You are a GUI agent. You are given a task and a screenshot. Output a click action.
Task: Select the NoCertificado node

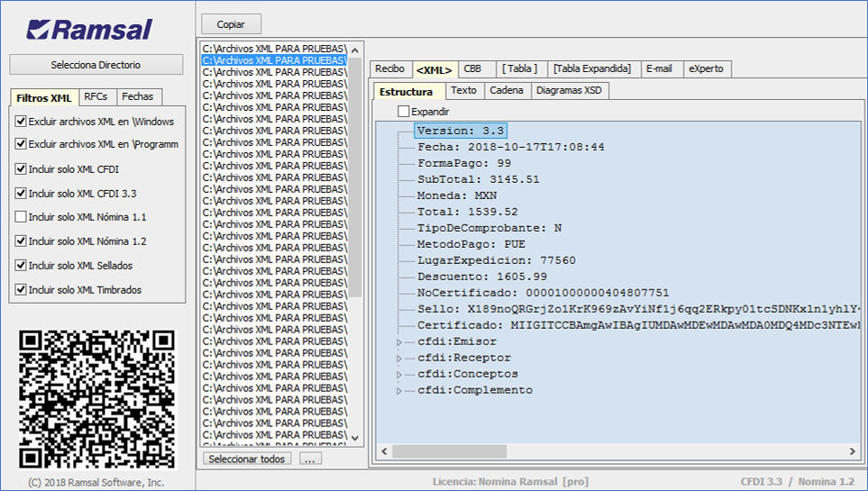point(543,293)
